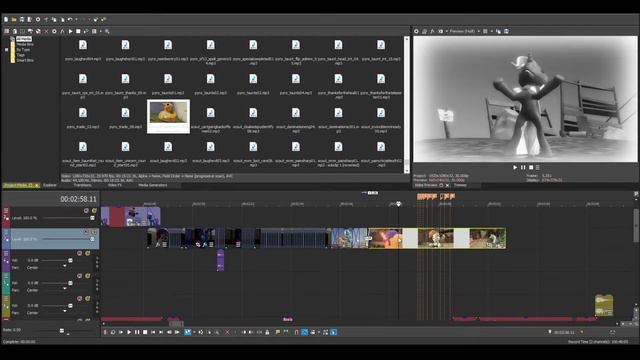
Task: Create a new project from top toolbar
Action: click(6, 19)
